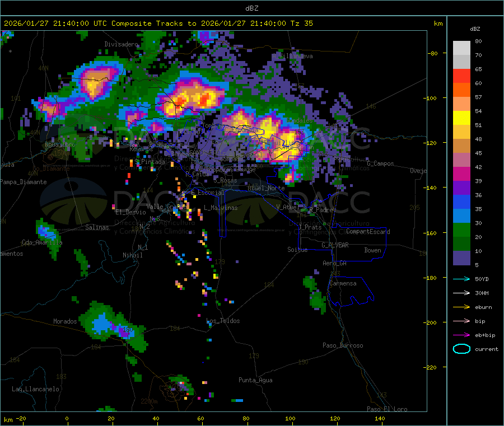Screen dimensions: 504x426
Task: Select the yellow 51 to 54 dBZ swatch
Action: click(461, 118)
